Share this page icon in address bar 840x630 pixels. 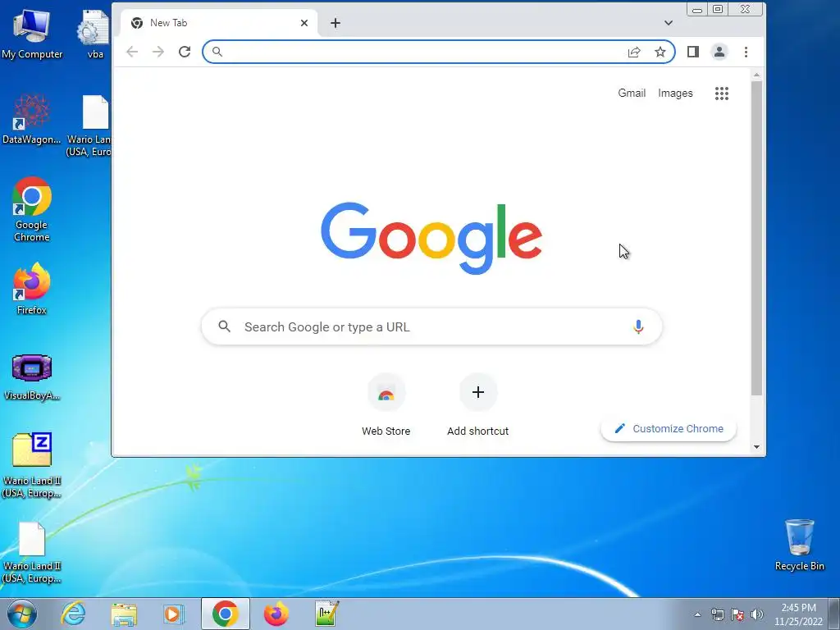[x=634, y=52]
